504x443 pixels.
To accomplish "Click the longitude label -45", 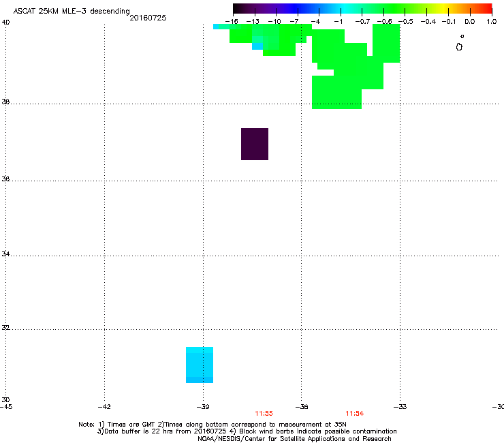I will [6, 407].
